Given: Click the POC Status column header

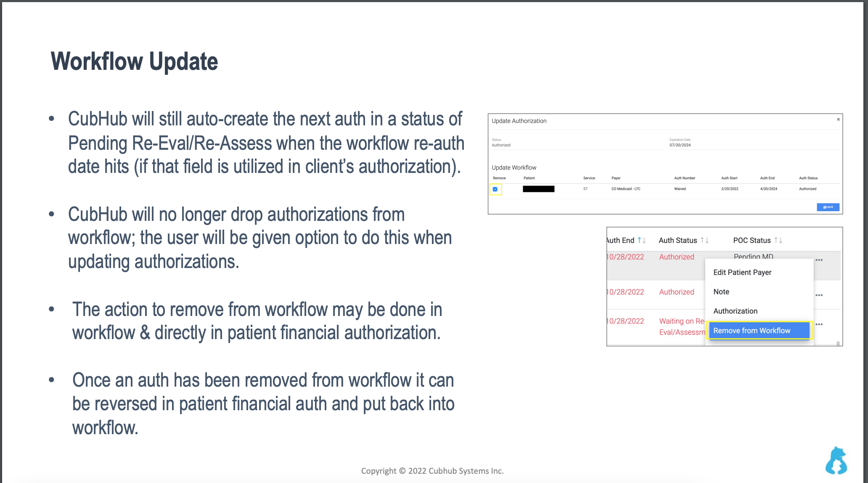Looking at the screenshot, I should (752, 240).
